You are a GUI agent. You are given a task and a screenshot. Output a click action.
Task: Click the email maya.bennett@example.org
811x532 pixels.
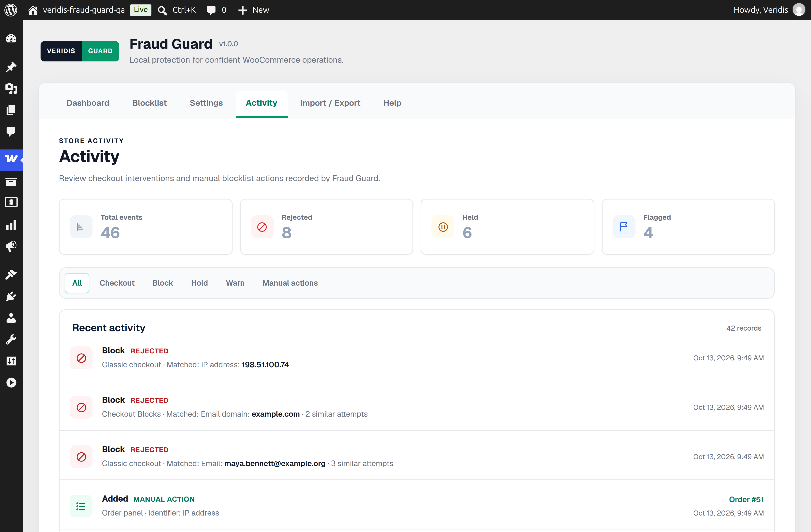click(x=275, y=464)
